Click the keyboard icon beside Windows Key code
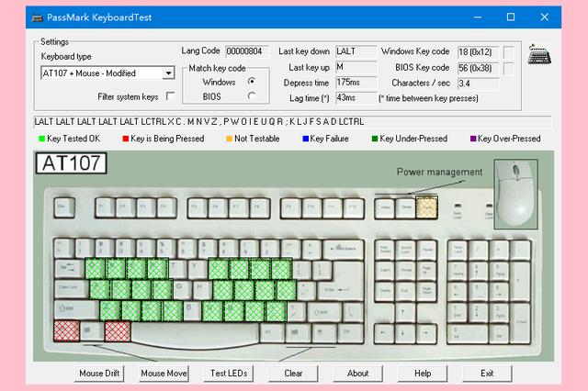The image size is (588, 391). tap(539, 55)
